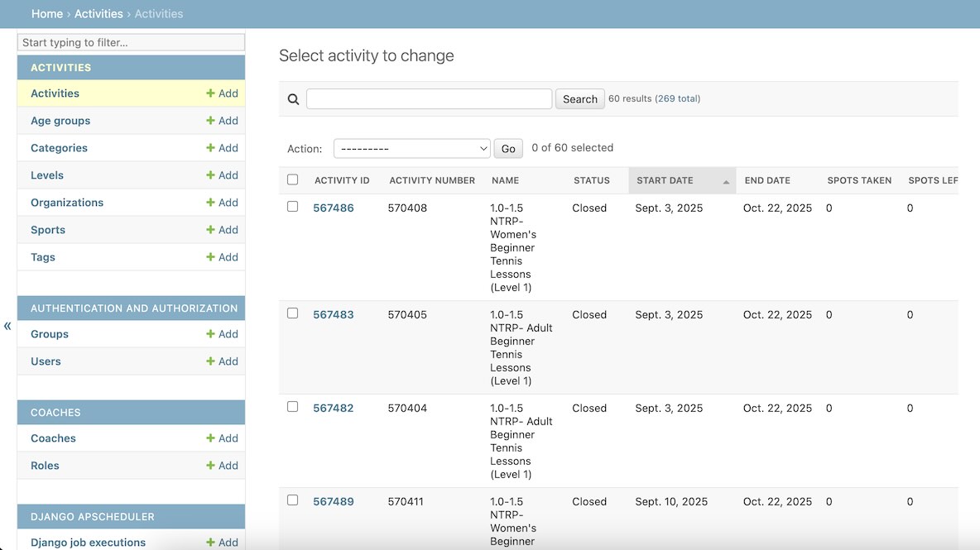Open Home from the breadcrumb bar
980x550 pixels.
[47, 13]
